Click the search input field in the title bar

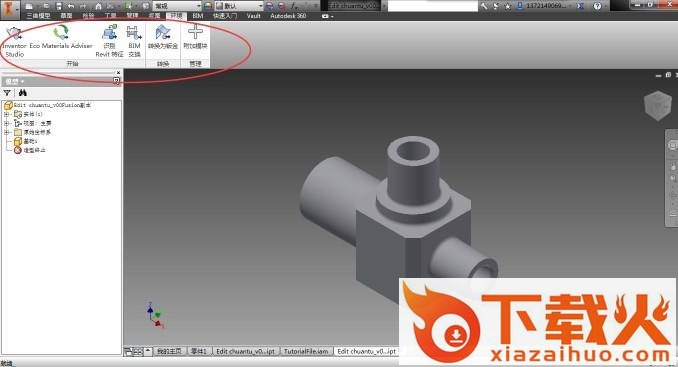pyautogui.click(x=432, y=6)
